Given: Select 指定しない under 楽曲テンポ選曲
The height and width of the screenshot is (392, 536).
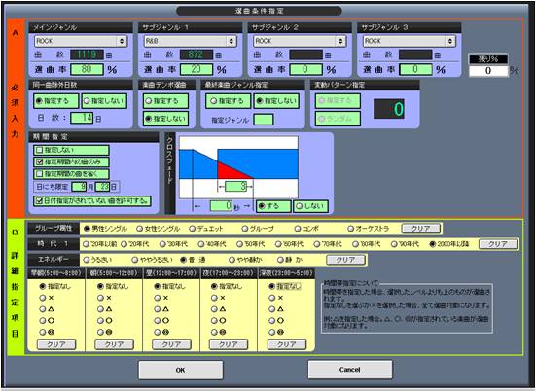Looking at the screenshot, I should (165, 119).
